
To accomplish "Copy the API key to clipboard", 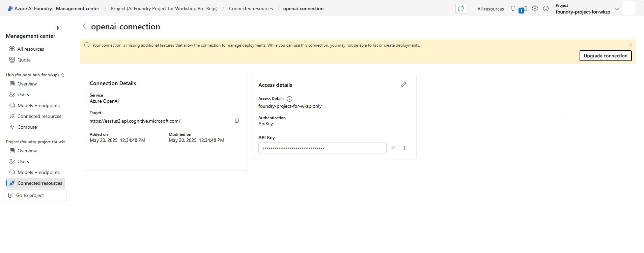I will tap(405, 148).
